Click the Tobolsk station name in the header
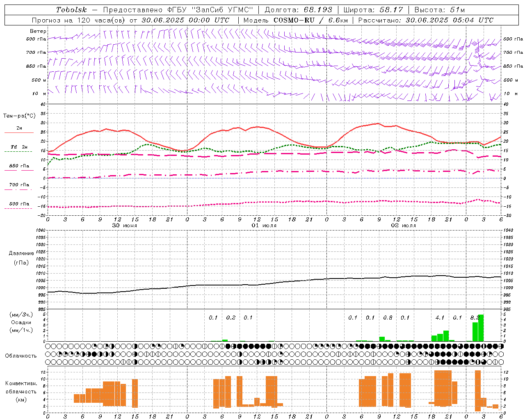 pos(71,10)
